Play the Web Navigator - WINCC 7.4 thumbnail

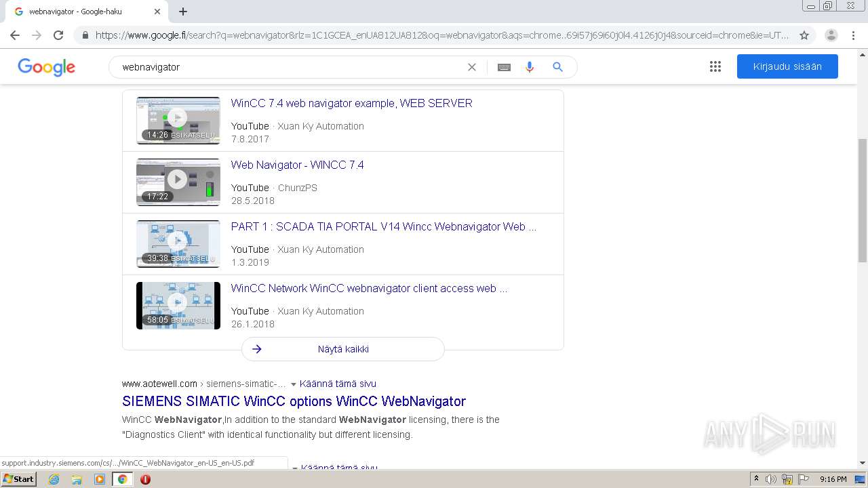point(178,182)
